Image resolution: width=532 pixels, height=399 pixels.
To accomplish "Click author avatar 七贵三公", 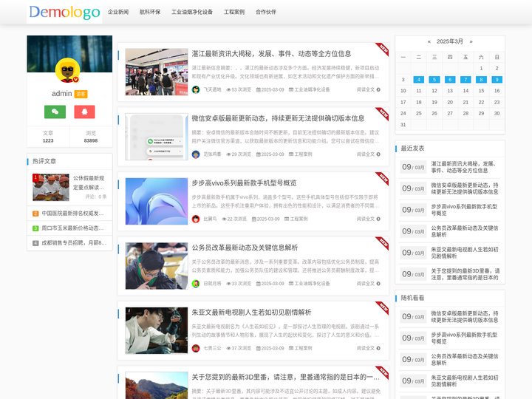I will [196, 348].
